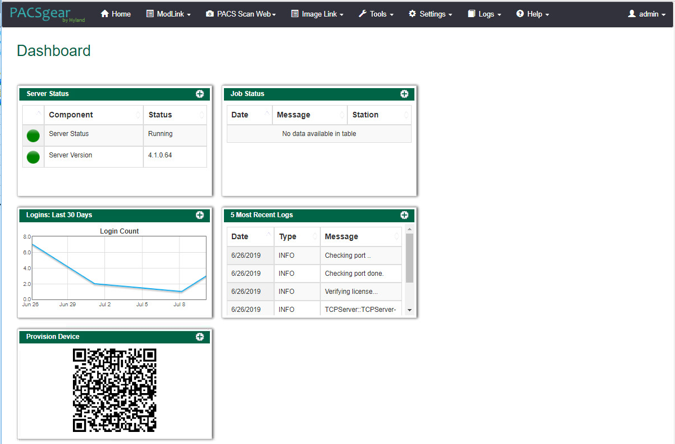Viewport: 675px width, 444px height.
Task: Click green indicator beside Server Status row
Action: [x=33, y=135]
